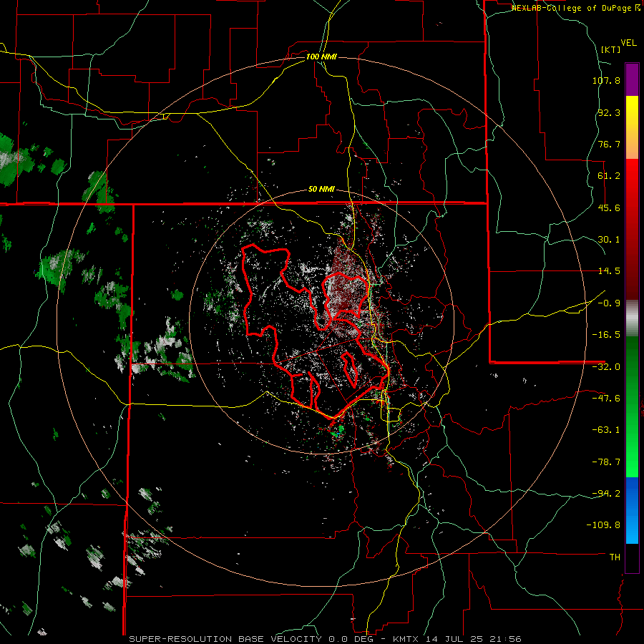Click the '100 NMI' range ring label
This screenshot has height=644, width=644.
click(321, 57)
